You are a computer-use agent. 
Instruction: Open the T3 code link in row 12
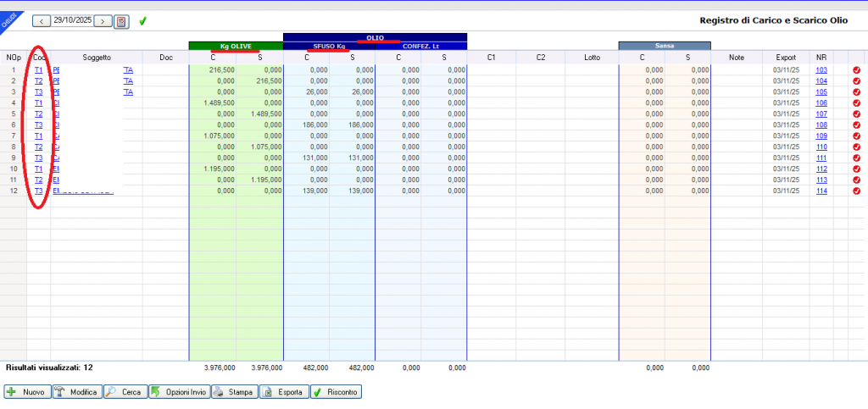tap(39, 191)
